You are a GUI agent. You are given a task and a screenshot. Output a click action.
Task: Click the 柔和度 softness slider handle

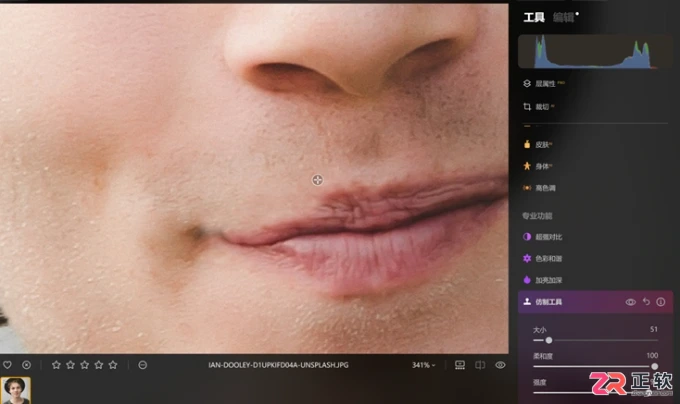coord(654,366)
